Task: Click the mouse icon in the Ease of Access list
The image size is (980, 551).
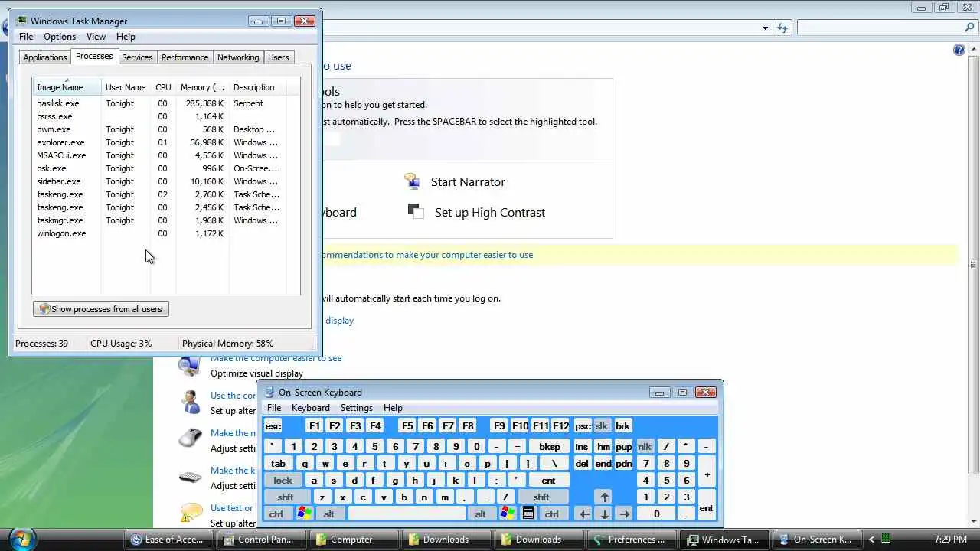Action: (189, 439)
